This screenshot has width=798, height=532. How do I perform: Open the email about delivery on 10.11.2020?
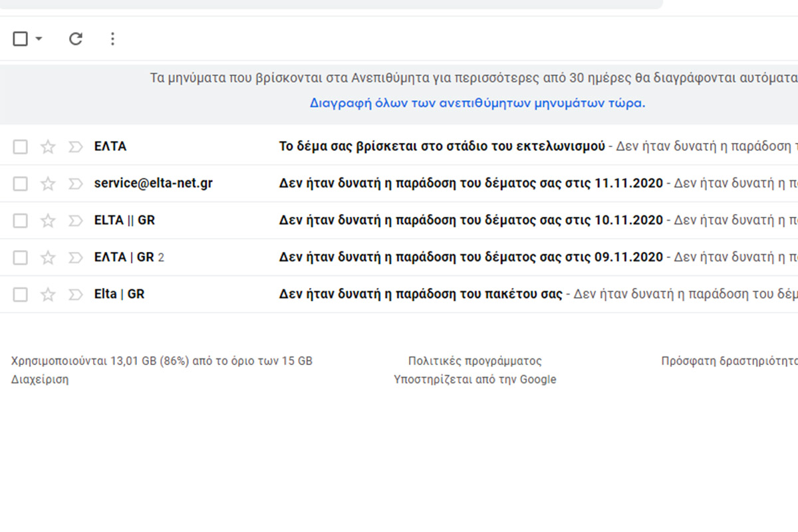click(471, 220)
